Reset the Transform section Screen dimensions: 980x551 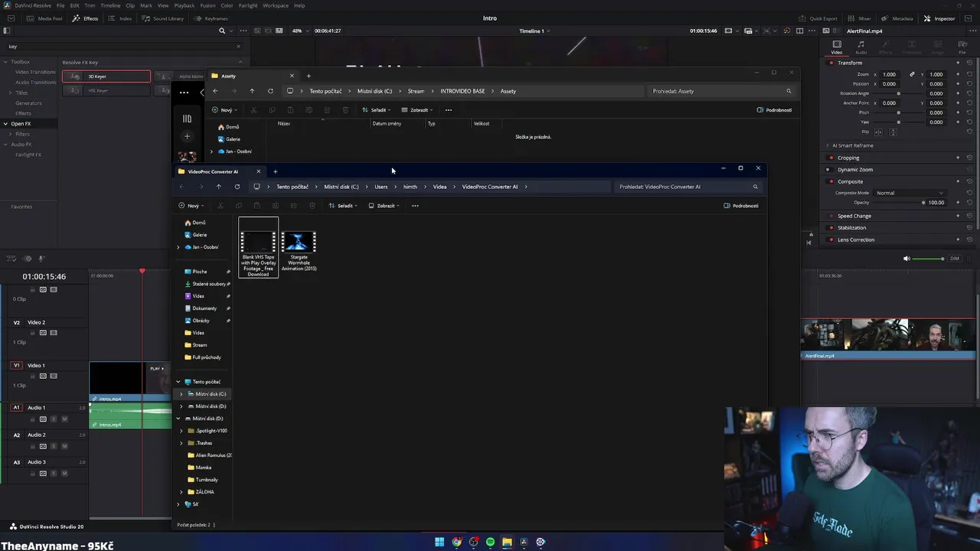pos(969,63)
